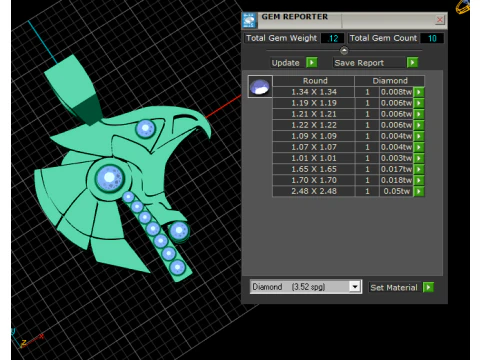Click the pendant bail loop at top
Image resolution: width=480 pixels, height=360 pixels.
(72, 89)
